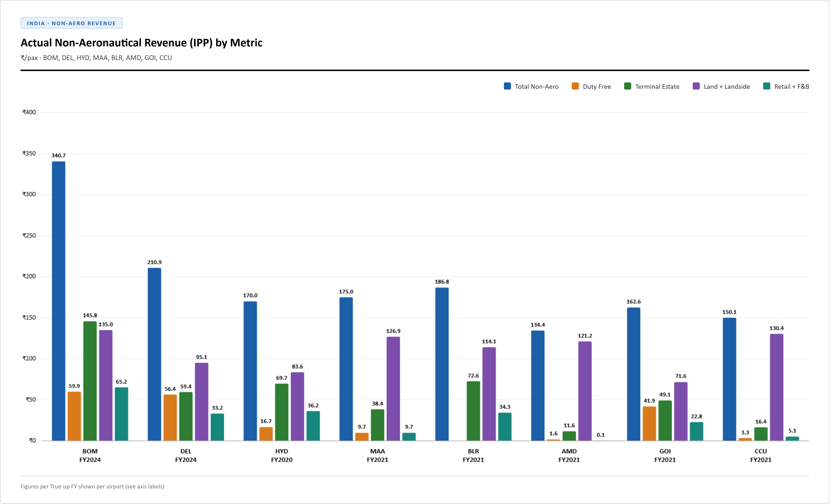Select the BLR teal bar labeled 34.3
Viewport: 830px width, 504px height.
[505, 426]
